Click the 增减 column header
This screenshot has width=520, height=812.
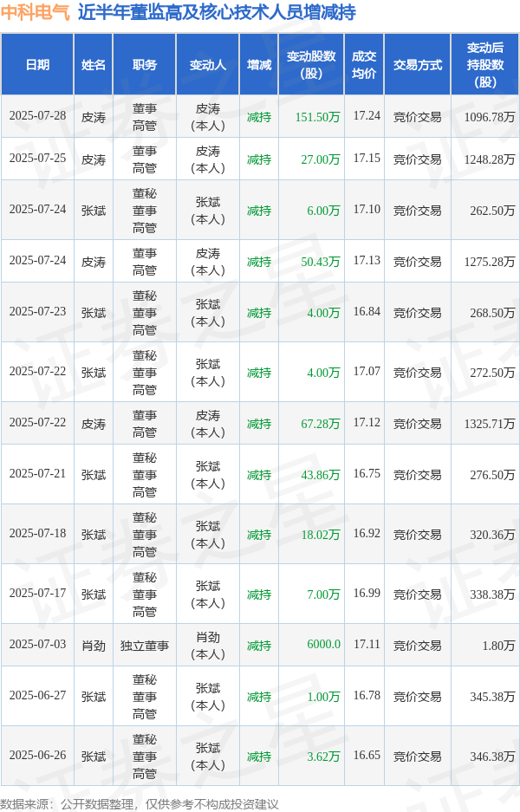[258, 65]
